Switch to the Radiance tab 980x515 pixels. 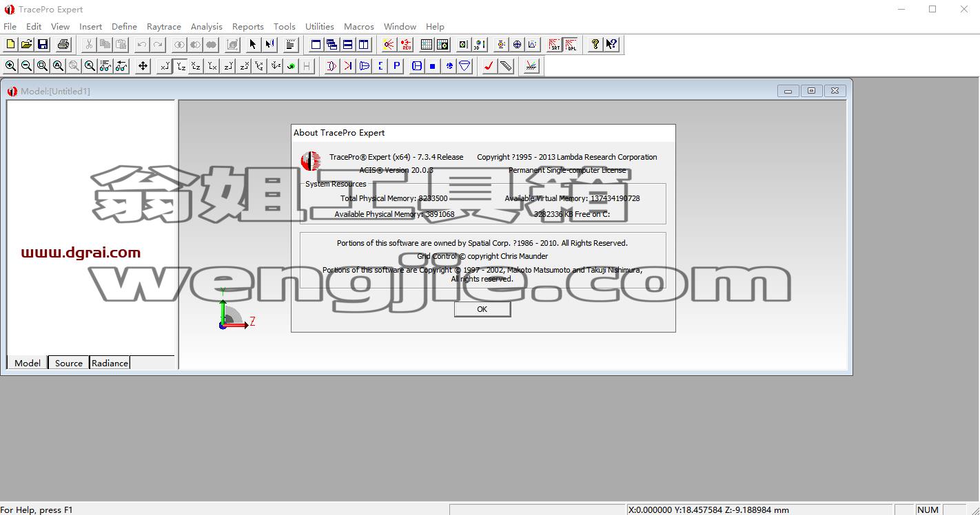(110, 363)
